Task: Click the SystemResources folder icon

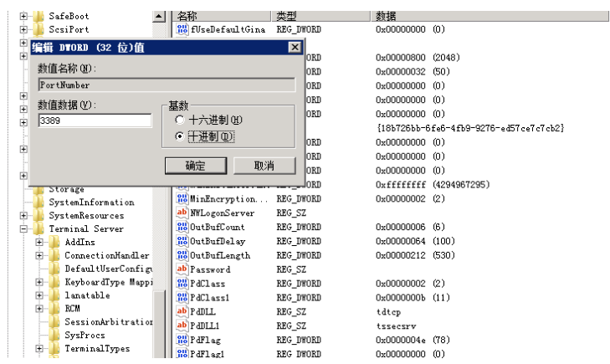Action: [38, 215]
